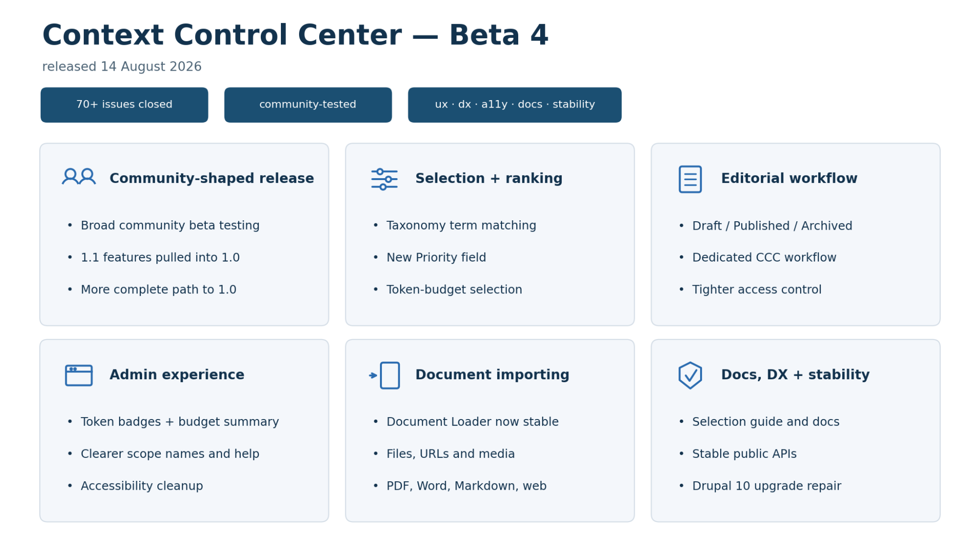Viewport: 980px width, 552px height.
Task: Click the shield checkmark icon
Action: pos(690,375)
